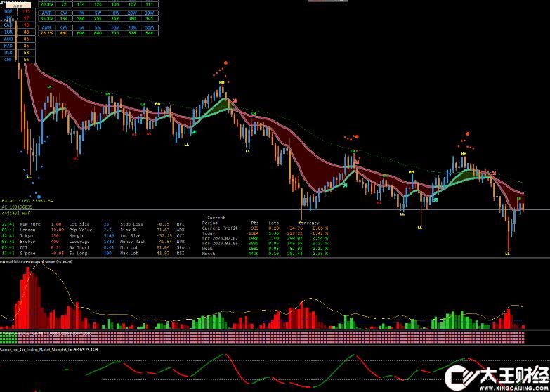
Task: Click the Pip Value label
Action: [x=81, y=230]
